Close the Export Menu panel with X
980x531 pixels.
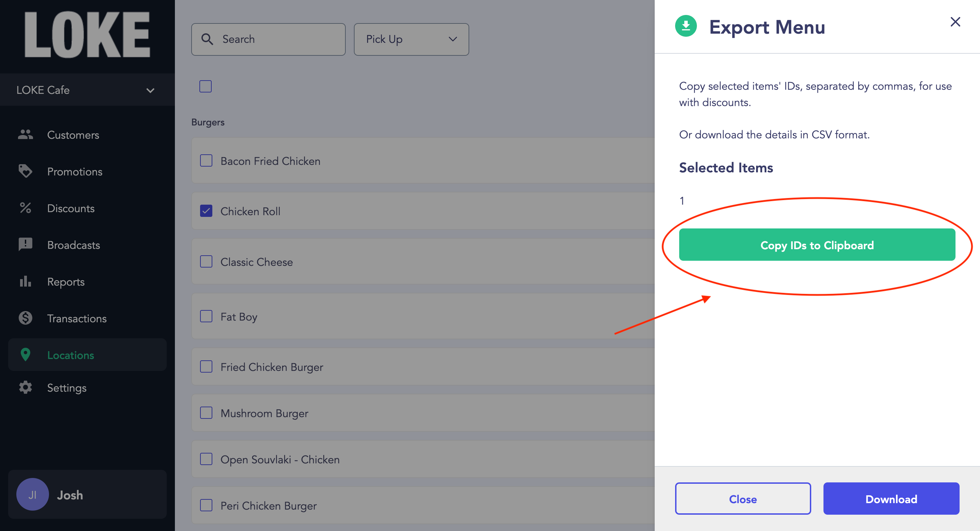pyautogui.click(x=955, y=22)
